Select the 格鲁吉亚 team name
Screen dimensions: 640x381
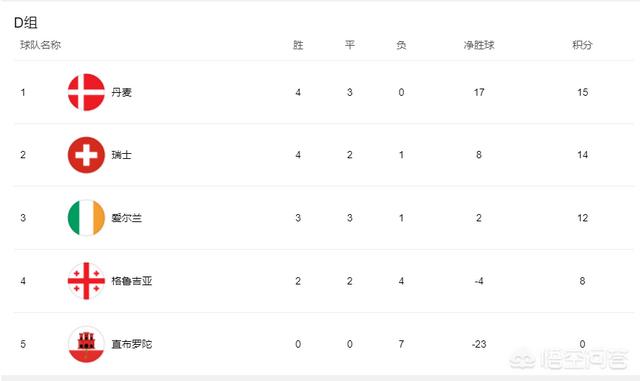coord(132,281)
